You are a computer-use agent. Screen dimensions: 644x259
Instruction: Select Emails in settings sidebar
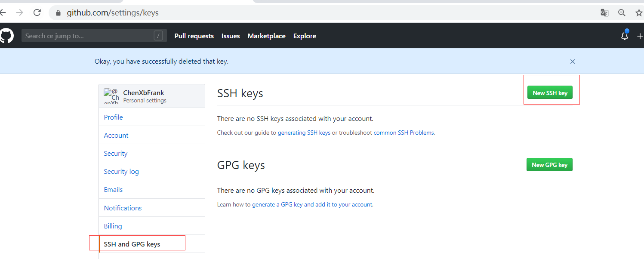pos(152,189)
